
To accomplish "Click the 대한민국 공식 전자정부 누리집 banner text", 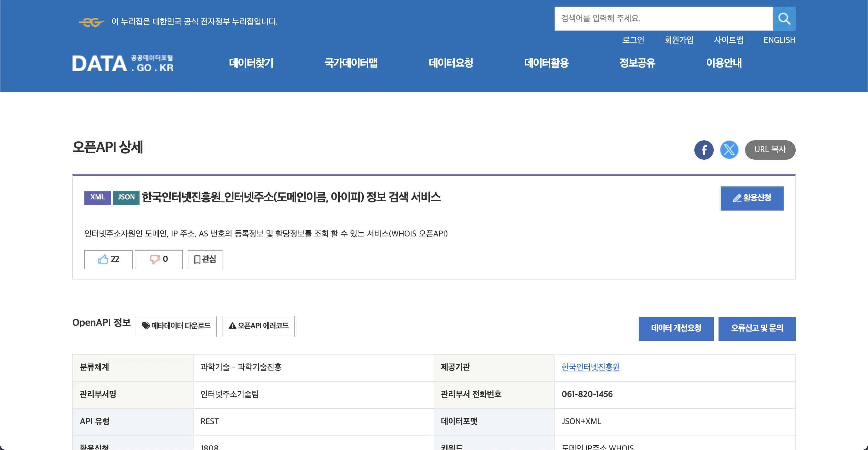I will tap(194, 22).
